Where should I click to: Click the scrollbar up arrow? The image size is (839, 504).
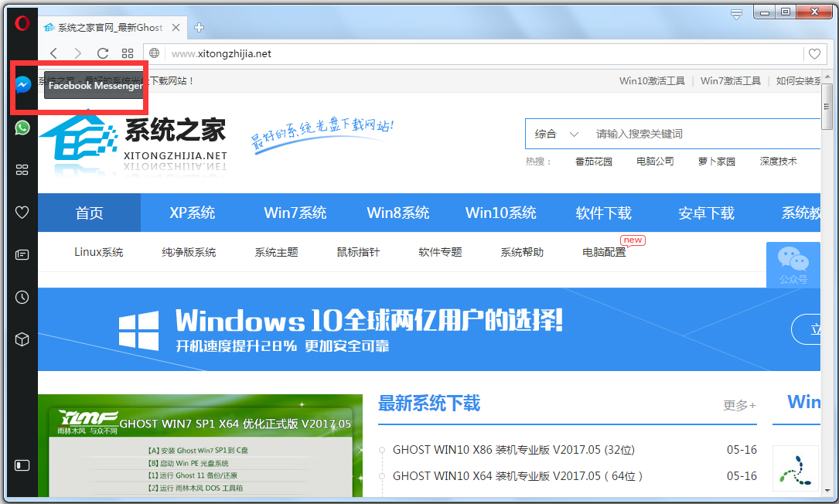tap(827, 77)
